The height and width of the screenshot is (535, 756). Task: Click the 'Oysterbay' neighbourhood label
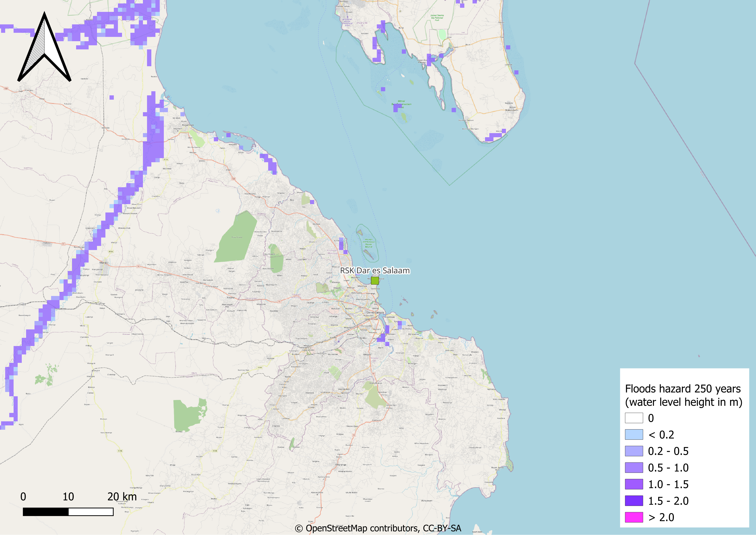(x=375, y=289)
